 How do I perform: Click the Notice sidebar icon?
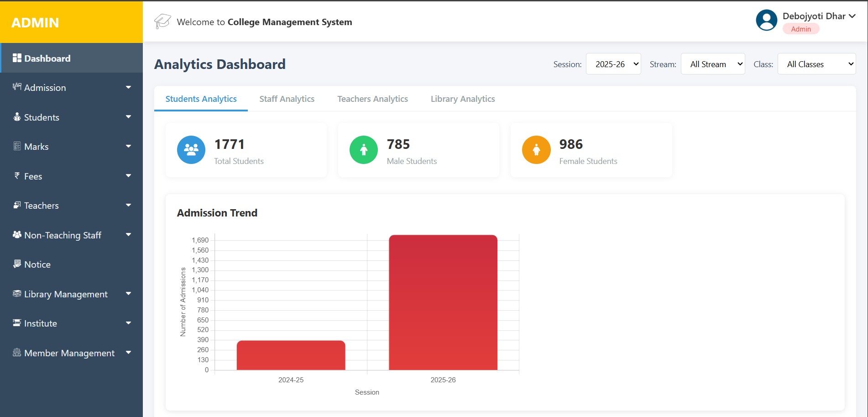click(x=17, y=264)
